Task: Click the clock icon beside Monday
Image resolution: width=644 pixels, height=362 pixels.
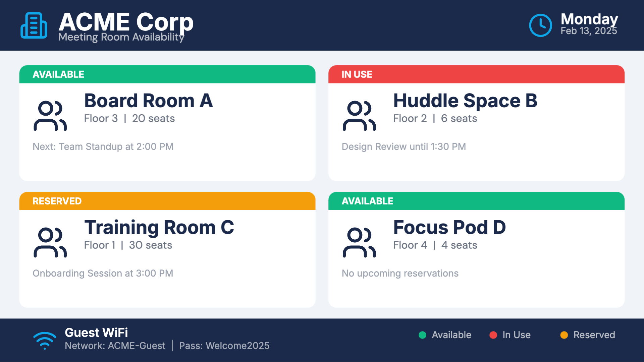Action: click(540, 25)
